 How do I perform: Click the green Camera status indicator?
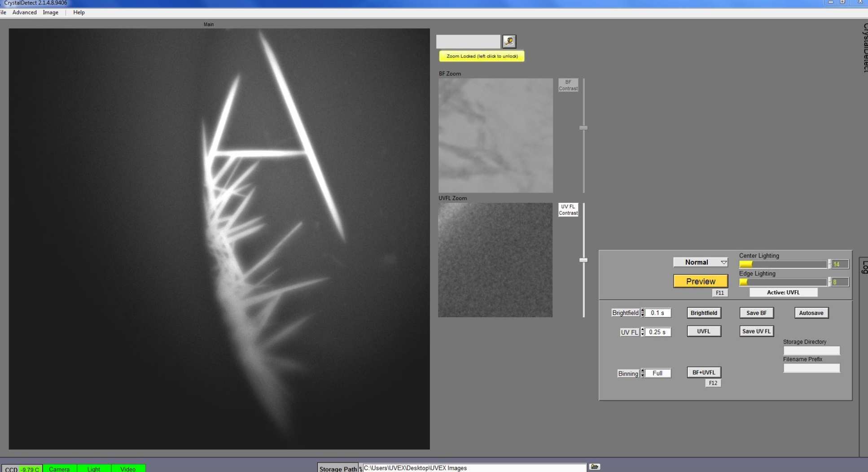[59, 469]
